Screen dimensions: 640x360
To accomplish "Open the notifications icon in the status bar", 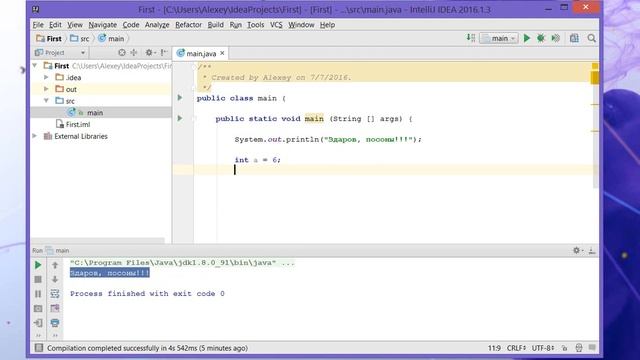I will (x=592, y=348).
